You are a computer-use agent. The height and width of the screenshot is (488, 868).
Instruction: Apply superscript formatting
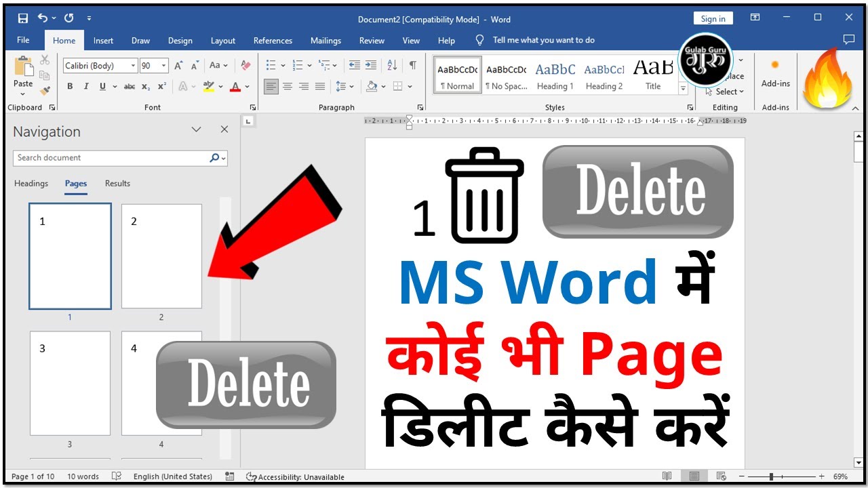[x=161, y=86]
